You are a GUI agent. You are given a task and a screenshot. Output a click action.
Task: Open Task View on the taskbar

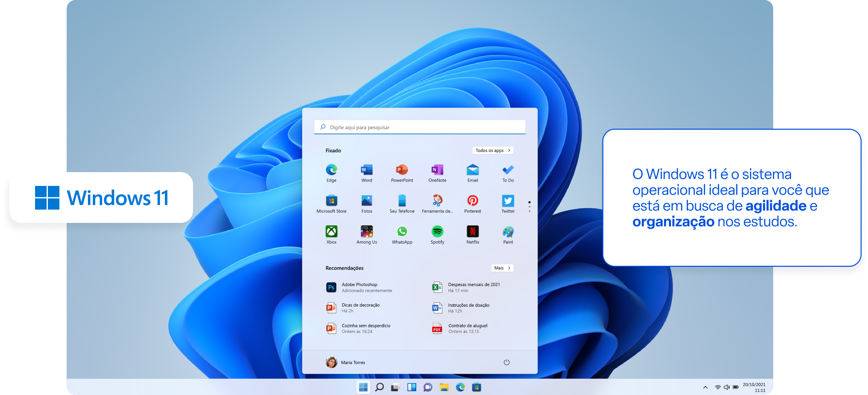[395, 388]
